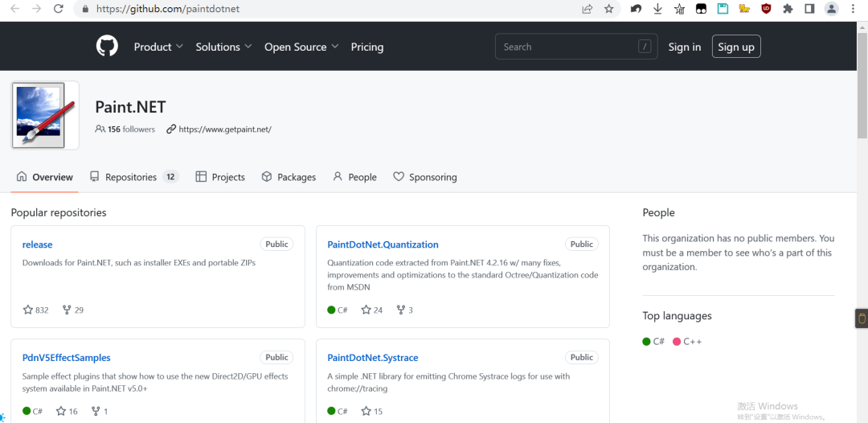Click the Sign up button

point(736,47)
